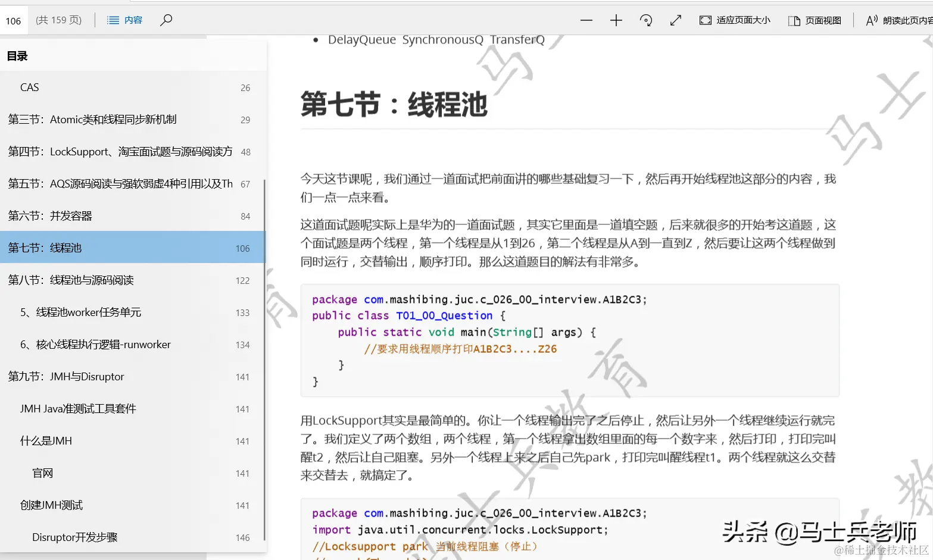Click the 第七节：线程池 heading in document
The image size is (933, 560).
pyautogui.click(x=394, y=105)
